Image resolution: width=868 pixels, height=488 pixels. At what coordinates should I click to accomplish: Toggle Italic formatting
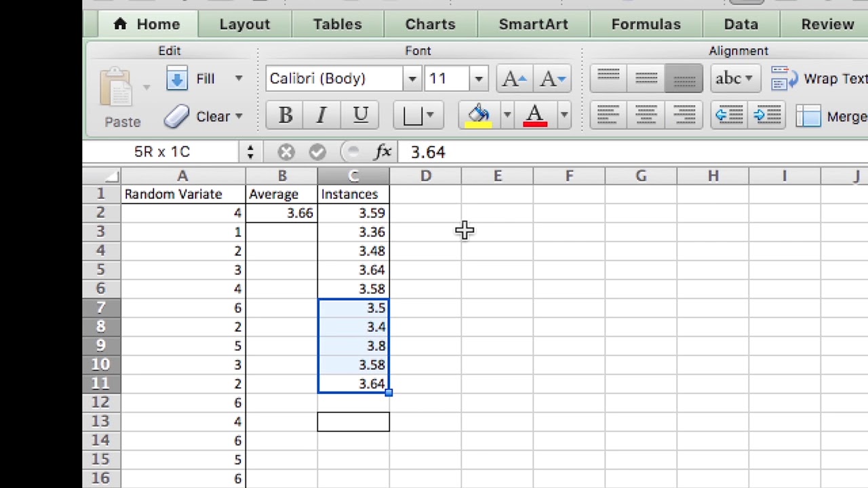322,116
